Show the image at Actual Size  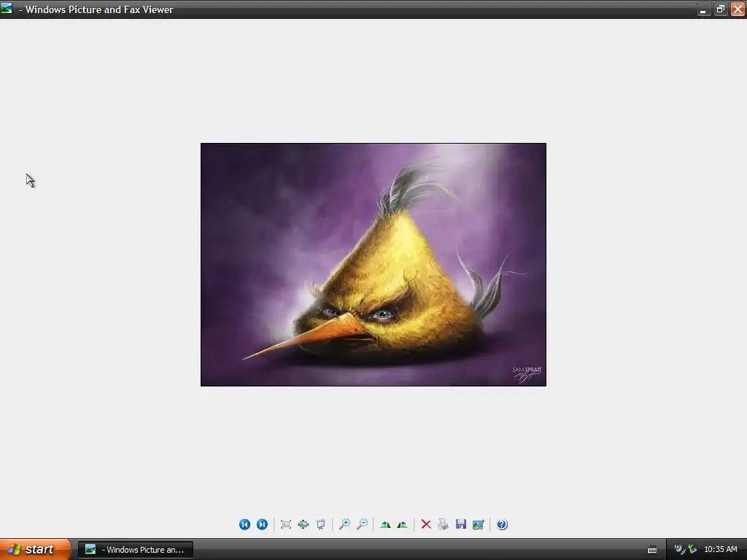(x=303, y=524)
